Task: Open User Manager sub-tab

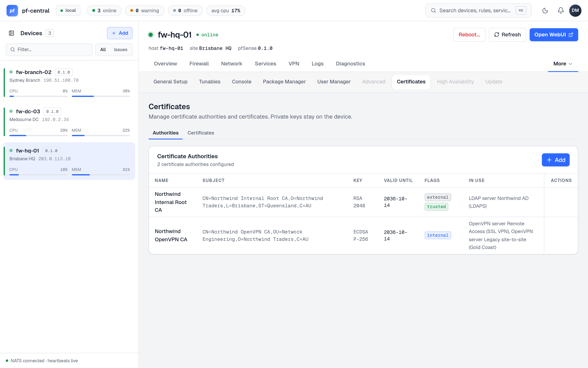Action: pos(334,82)
